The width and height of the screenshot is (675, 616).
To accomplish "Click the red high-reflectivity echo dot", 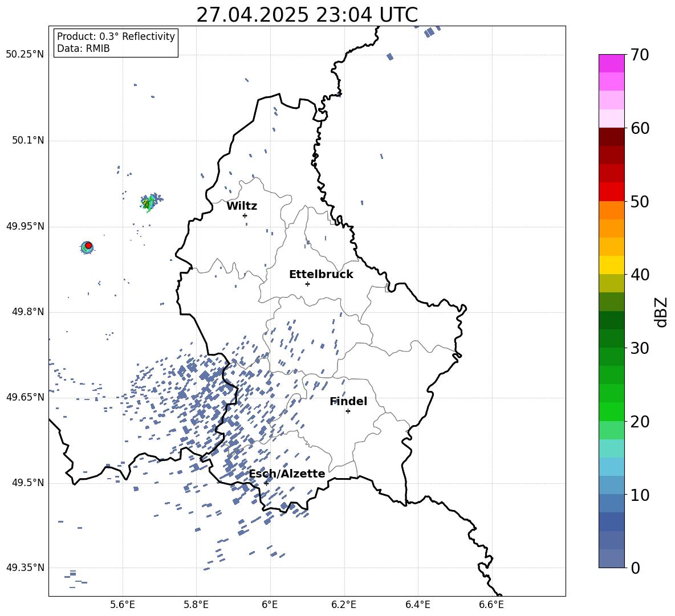I will click(x=88, y=246).
